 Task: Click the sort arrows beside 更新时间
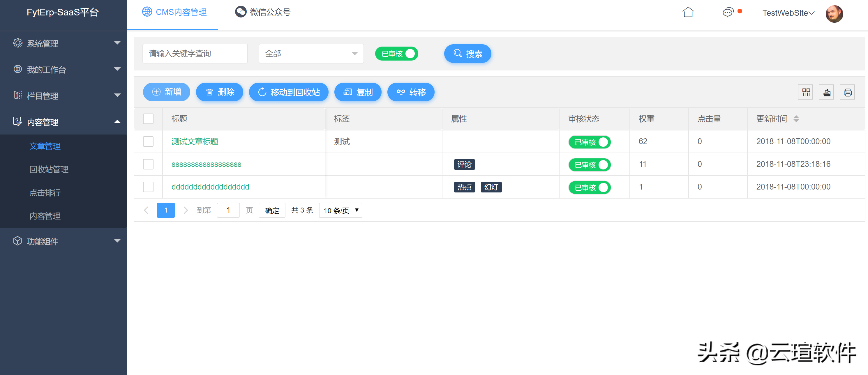[796, 119]
